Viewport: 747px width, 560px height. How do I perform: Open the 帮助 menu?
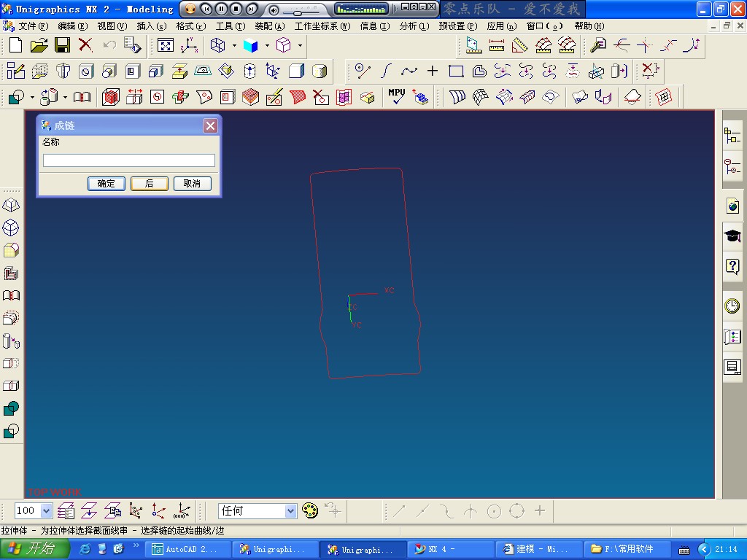(589, 26)
